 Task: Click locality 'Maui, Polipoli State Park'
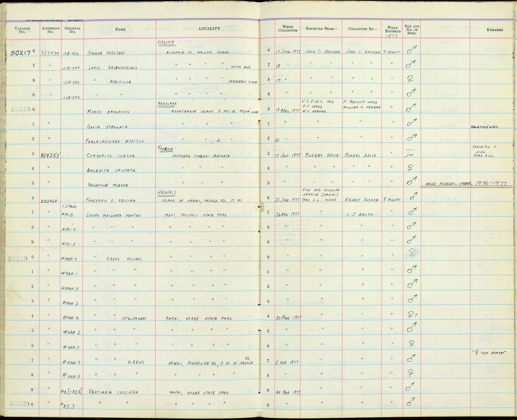coord(196,215)
